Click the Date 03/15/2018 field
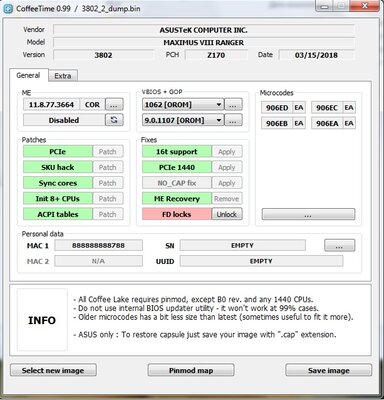 (x=317, y=55)
